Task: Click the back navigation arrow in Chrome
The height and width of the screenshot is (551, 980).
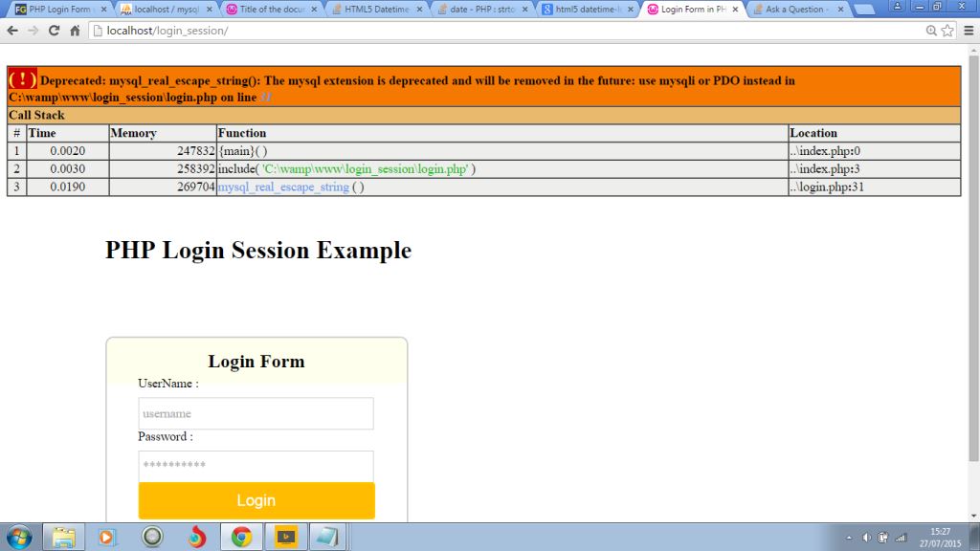Action: tap(14, 30)
